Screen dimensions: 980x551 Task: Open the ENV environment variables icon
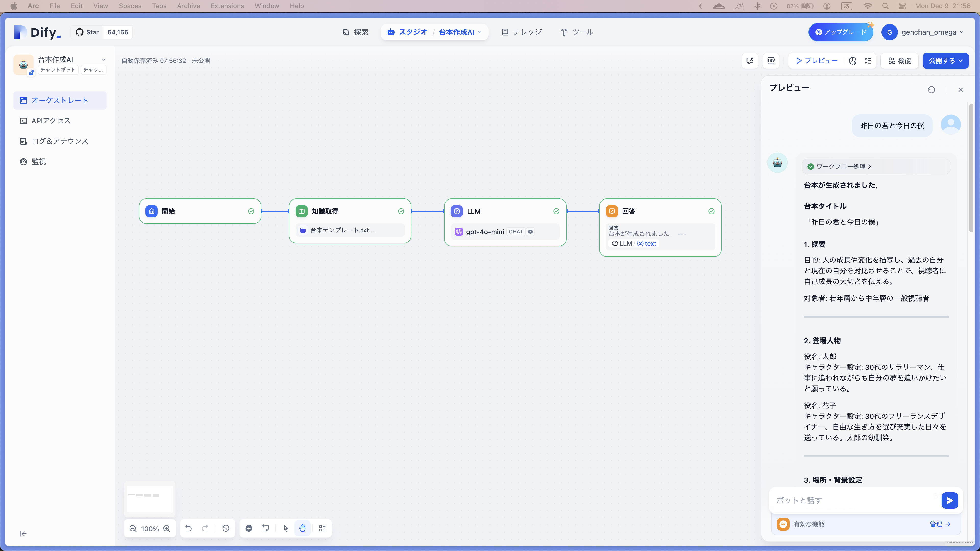(x=771, y=61)
